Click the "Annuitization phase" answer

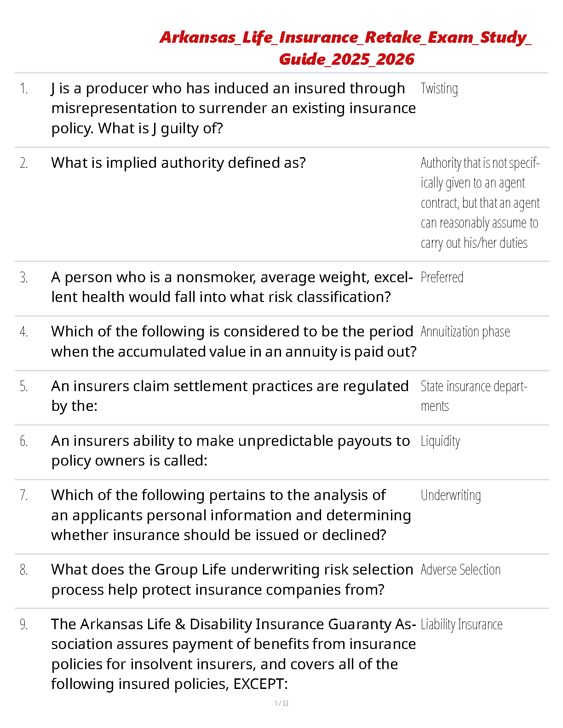tap(465, 332)
